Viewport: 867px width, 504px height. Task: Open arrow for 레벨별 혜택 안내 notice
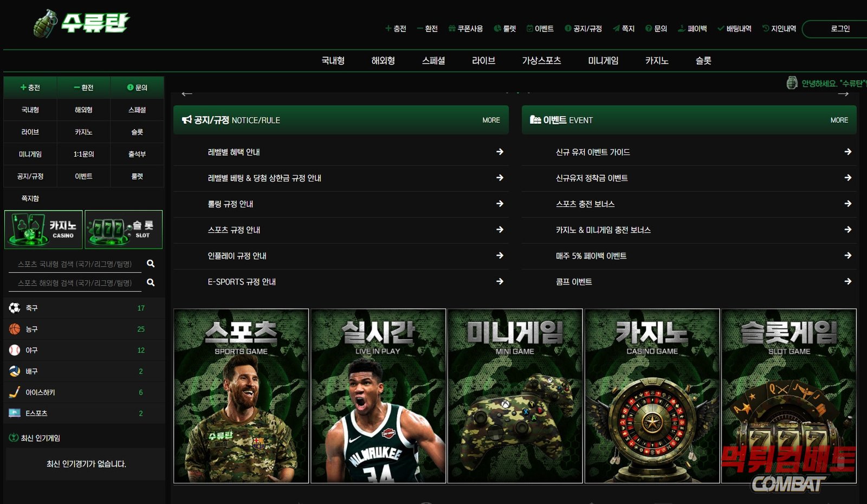[x=500, y=152]
